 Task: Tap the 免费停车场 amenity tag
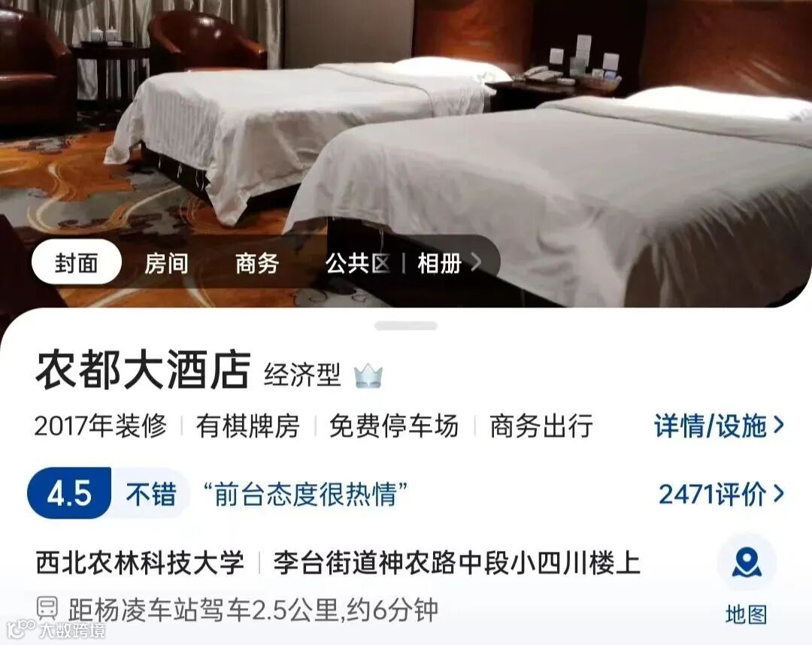point(394,426)
